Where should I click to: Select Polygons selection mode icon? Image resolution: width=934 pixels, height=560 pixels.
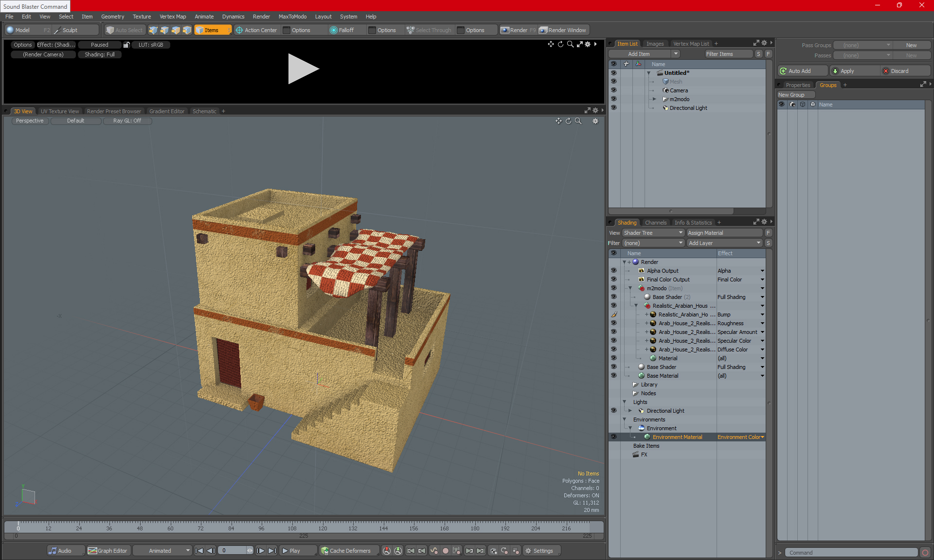(x=176, y=30)
